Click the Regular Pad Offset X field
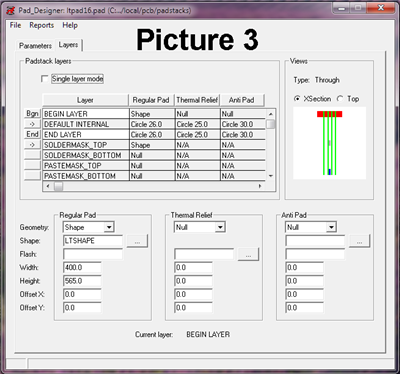400x374 pixels. tap(82, 294)
